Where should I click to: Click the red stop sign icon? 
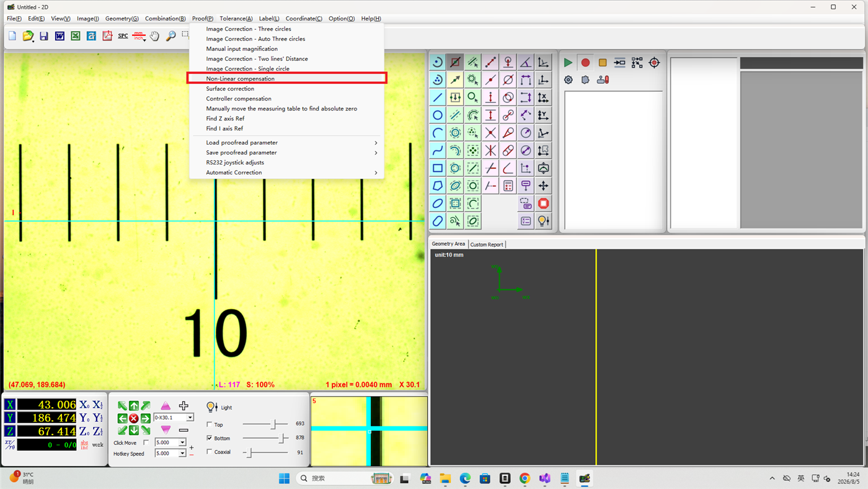point(544,204)
